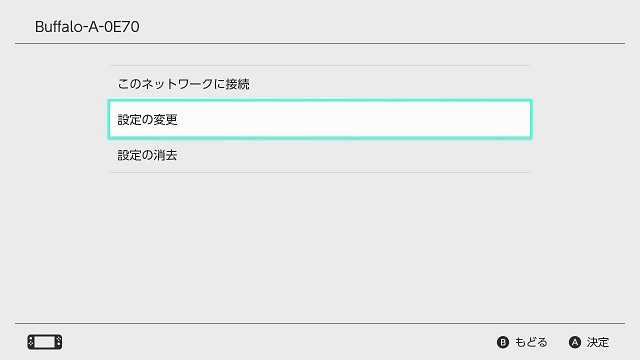Click the circular A button icon
This screenshot has height=360, width=640.
tap(575, 342)
